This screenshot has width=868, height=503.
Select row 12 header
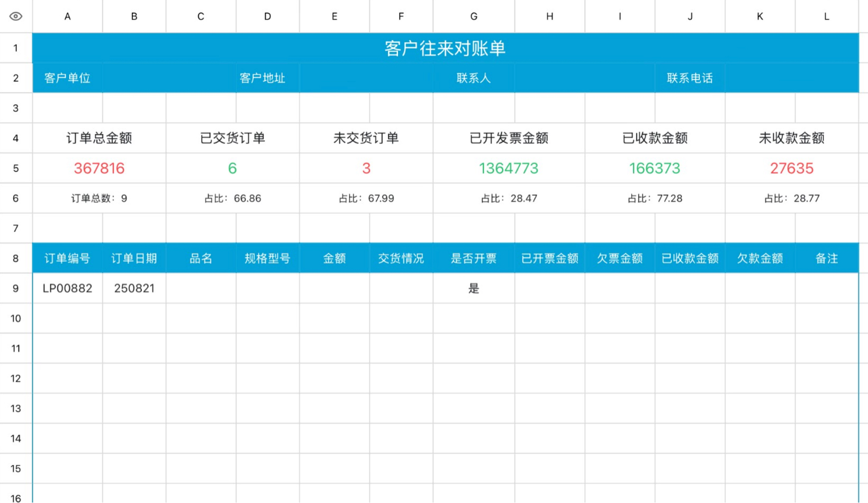pos(16,379)
